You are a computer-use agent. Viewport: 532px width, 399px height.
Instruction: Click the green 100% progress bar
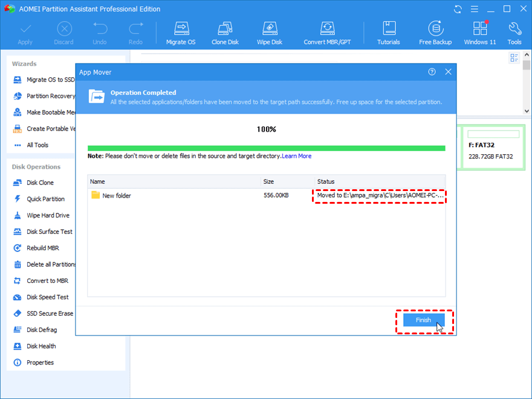click(267, 148)
